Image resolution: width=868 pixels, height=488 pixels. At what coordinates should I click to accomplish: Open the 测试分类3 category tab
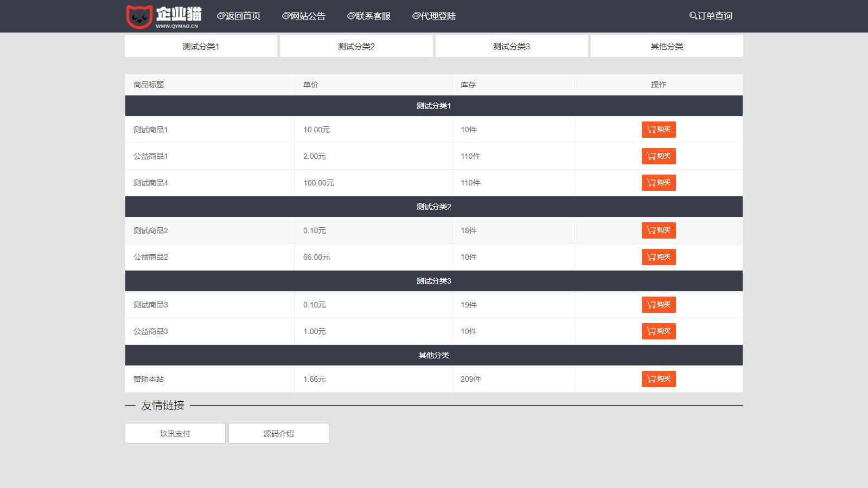(x=511, y=47)
